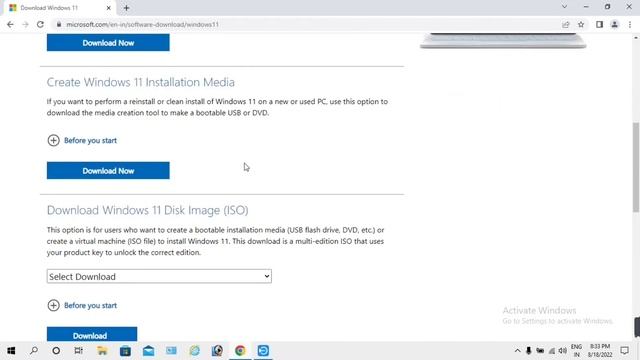
Task: Open Task View on taskbar
Action: [78, 351]
